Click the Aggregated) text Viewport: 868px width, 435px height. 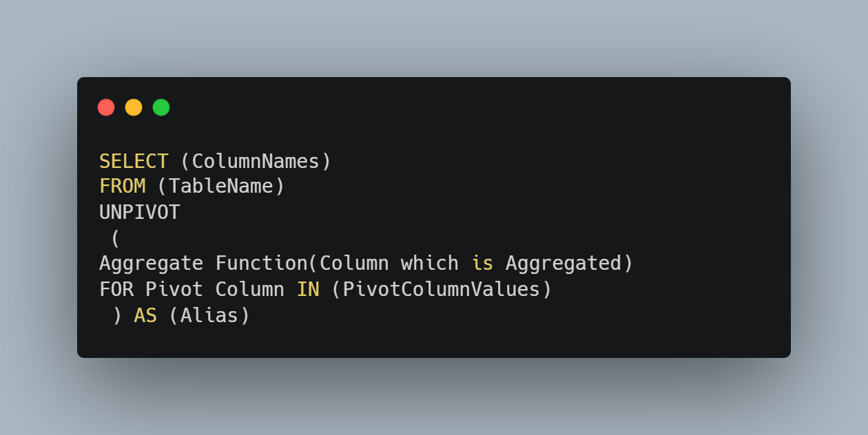tap(569, 264)
